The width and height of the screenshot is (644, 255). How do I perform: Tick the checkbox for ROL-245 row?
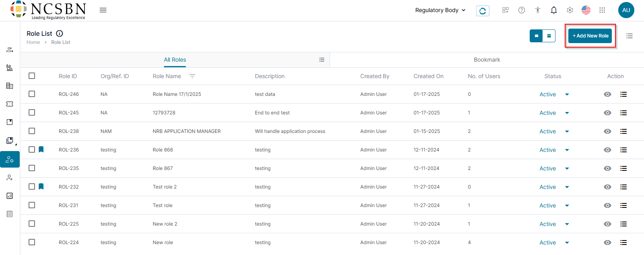click(x=32, y=112)
